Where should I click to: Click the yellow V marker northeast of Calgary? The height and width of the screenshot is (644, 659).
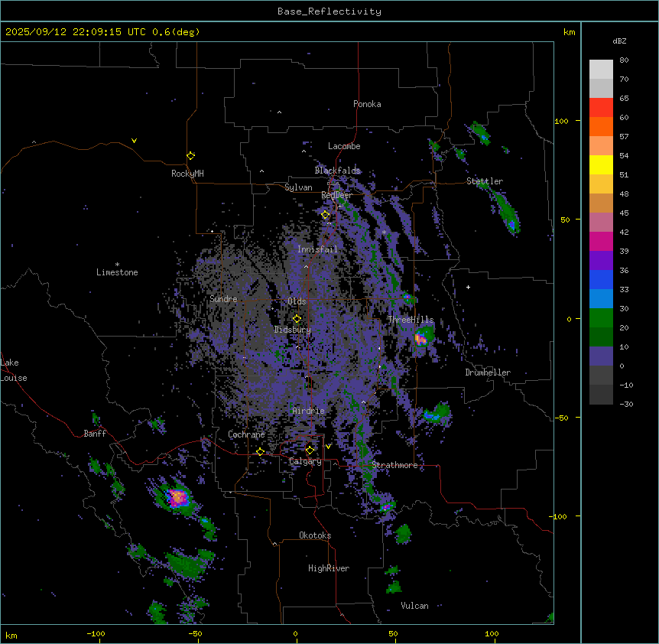(x=328, y=447)
